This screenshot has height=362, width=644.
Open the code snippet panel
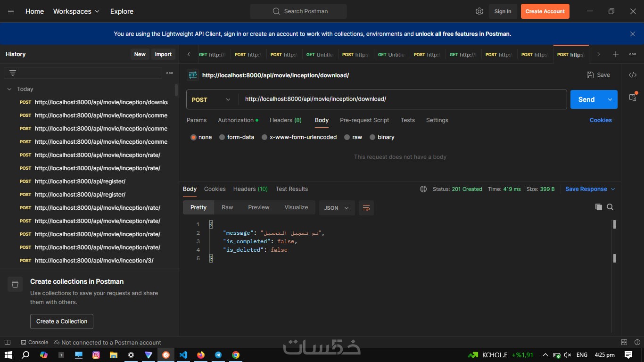pos(633,75)
